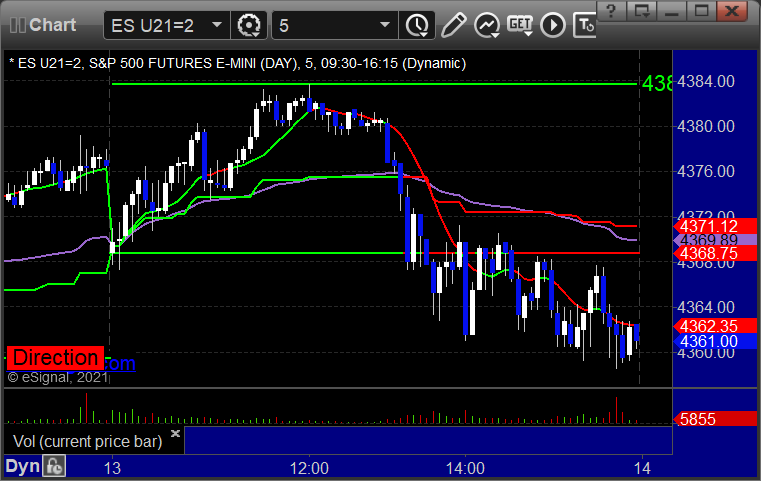Click the GET data download icon

(520, 25)
